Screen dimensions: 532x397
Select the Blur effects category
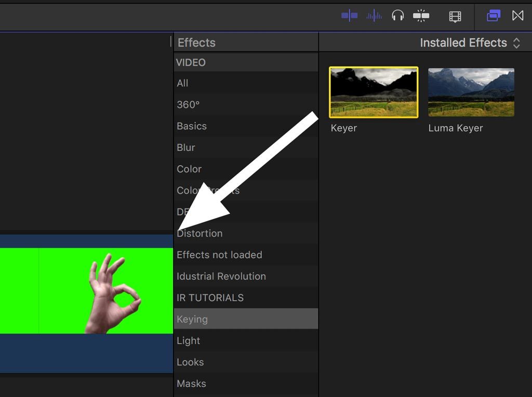(185, 147)
